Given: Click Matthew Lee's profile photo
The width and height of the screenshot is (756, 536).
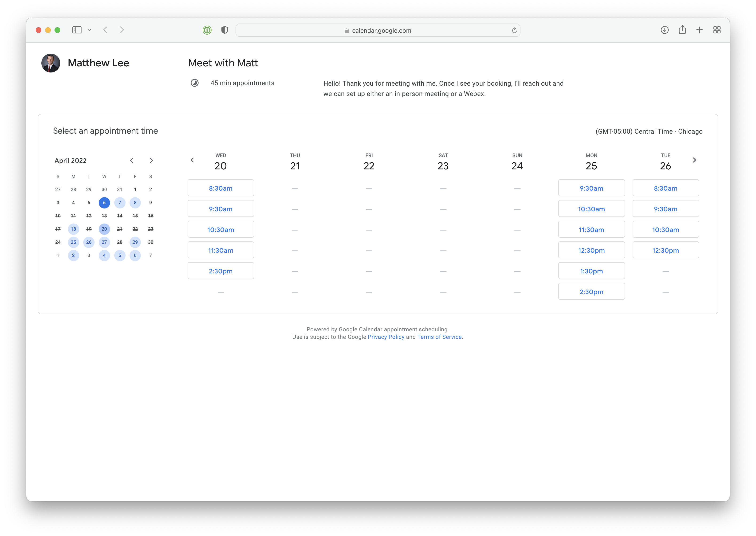Looking at the screenshot, I should click(x=51, y=63).
